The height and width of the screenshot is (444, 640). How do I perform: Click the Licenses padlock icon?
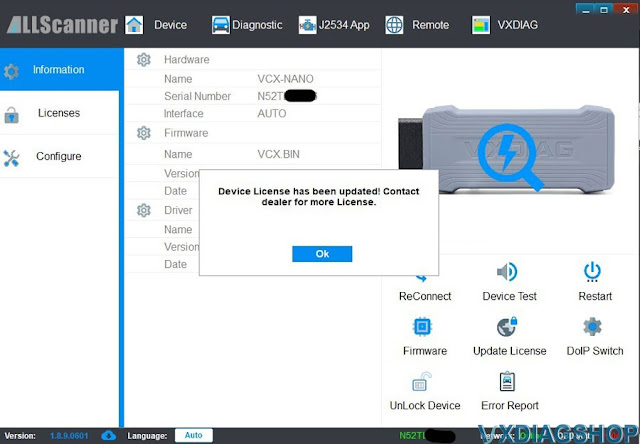click(x=11, y=115)
